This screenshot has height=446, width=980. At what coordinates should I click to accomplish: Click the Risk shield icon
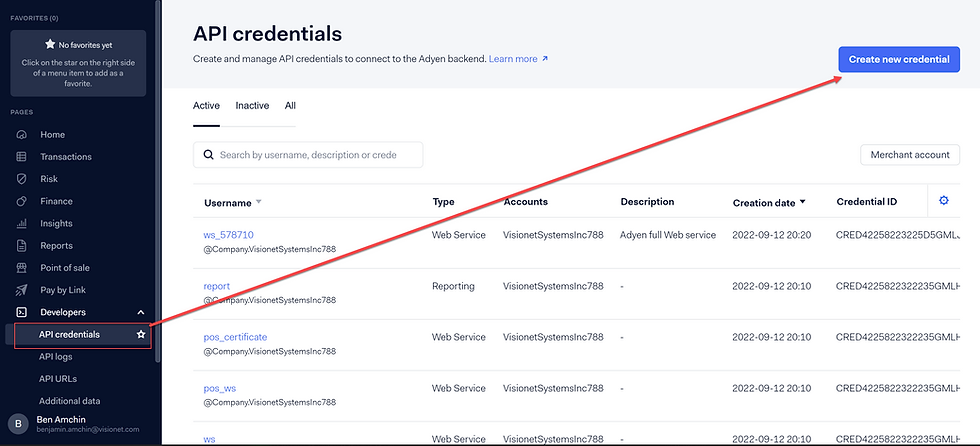point(21,179)
